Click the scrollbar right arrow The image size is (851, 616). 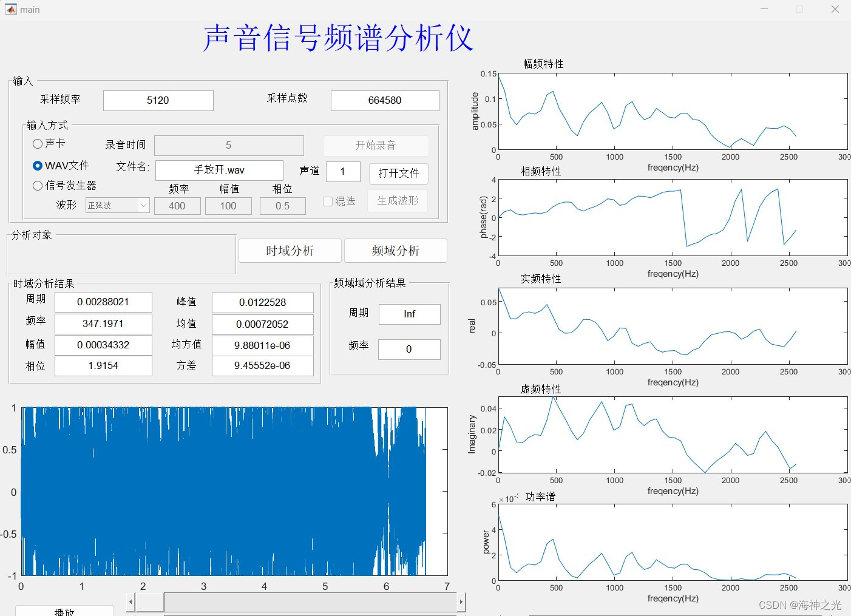pyautogui.click(x=461, y=602)
